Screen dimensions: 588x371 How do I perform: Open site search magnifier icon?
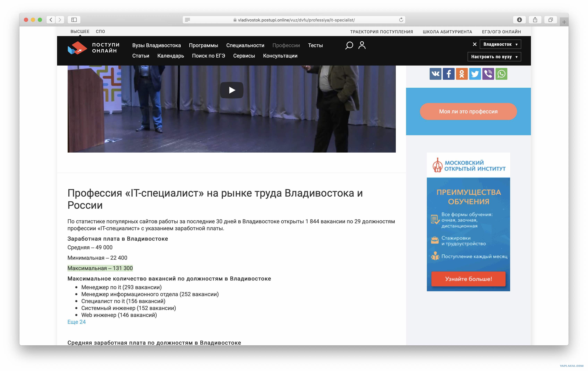349,45
